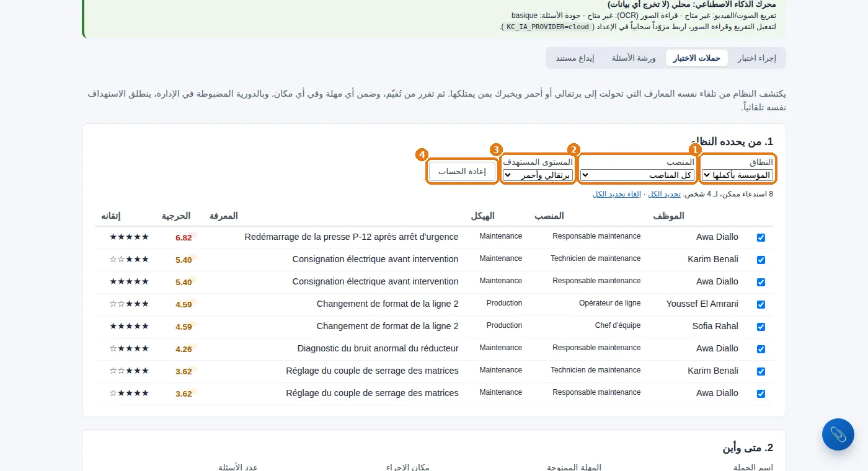
Task: Open the paperclip attachment floating button
Action: 838,434
